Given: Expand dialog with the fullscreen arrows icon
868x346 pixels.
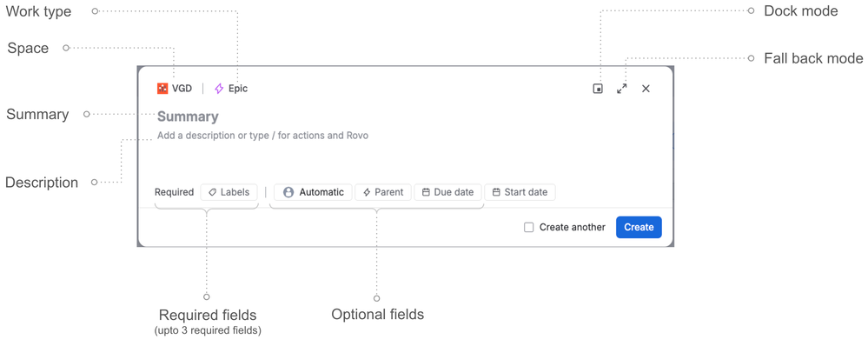Looking at the screenshot, I should point(621,89).
